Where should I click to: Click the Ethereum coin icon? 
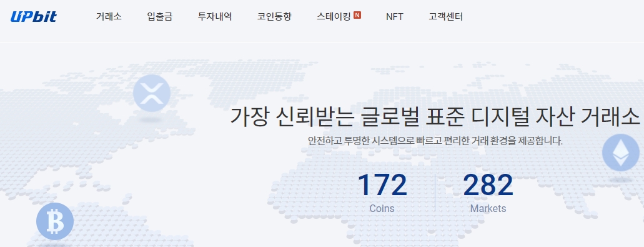coord(621,153)
